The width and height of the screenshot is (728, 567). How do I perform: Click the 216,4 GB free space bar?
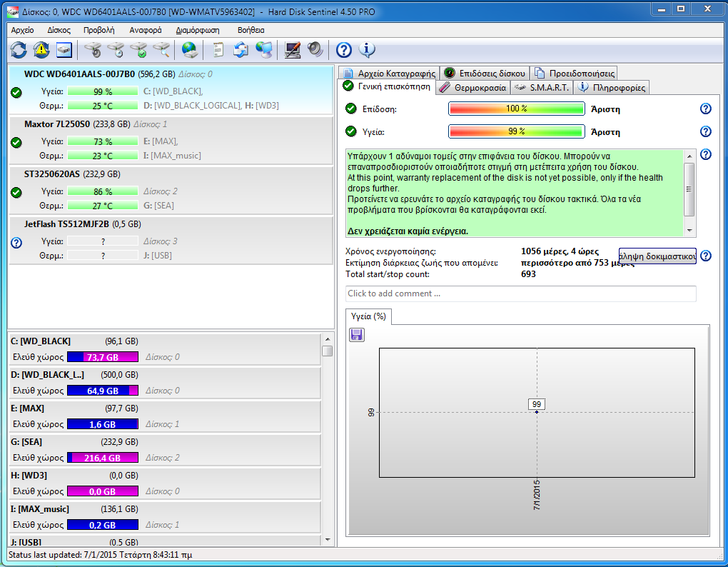pyautogui.click(x=103, y=458)
